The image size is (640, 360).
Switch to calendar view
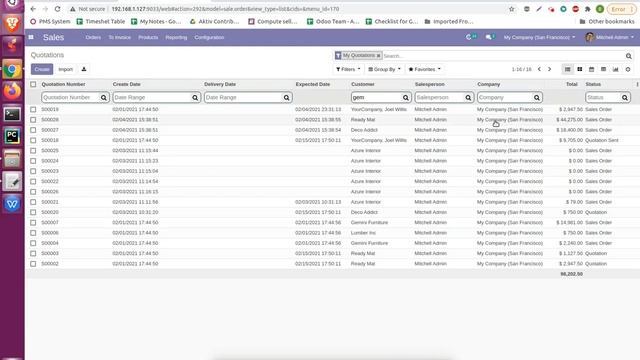coord(591,69)
